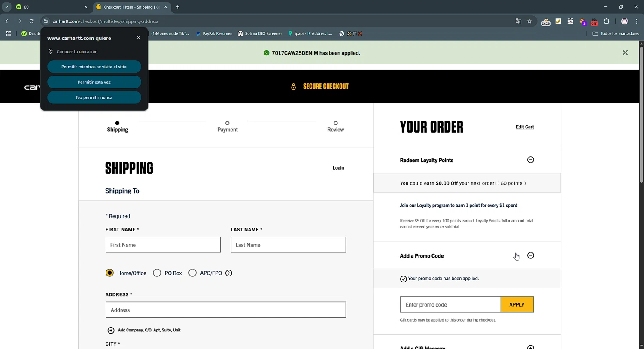This screenshot has height=349, width=644.
Task: Reload the current page
Action: point(31,21)
